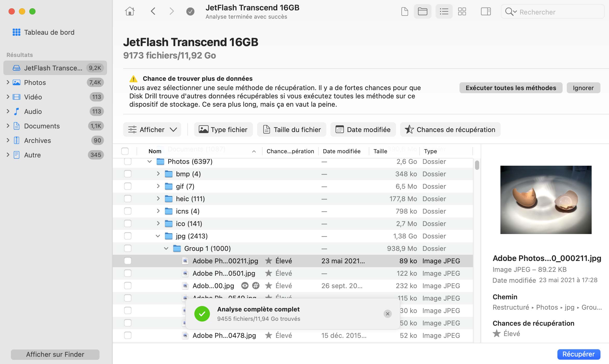Screen dimensions: 609x364
Task: Open the Date modifiée filter
Action: [x=363, y=129]
